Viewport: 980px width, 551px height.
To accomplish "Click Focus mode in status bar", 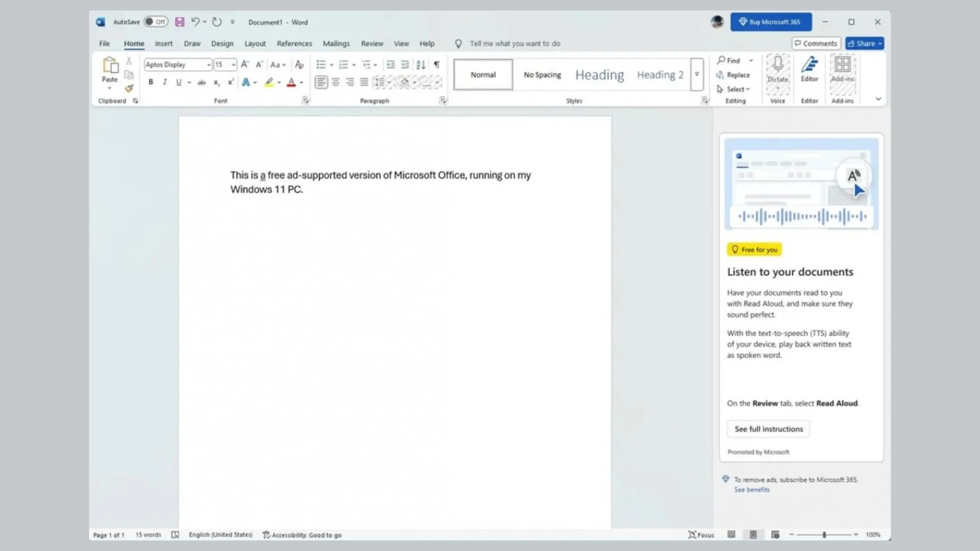I will pyautogui.click(x=701, y=535).
